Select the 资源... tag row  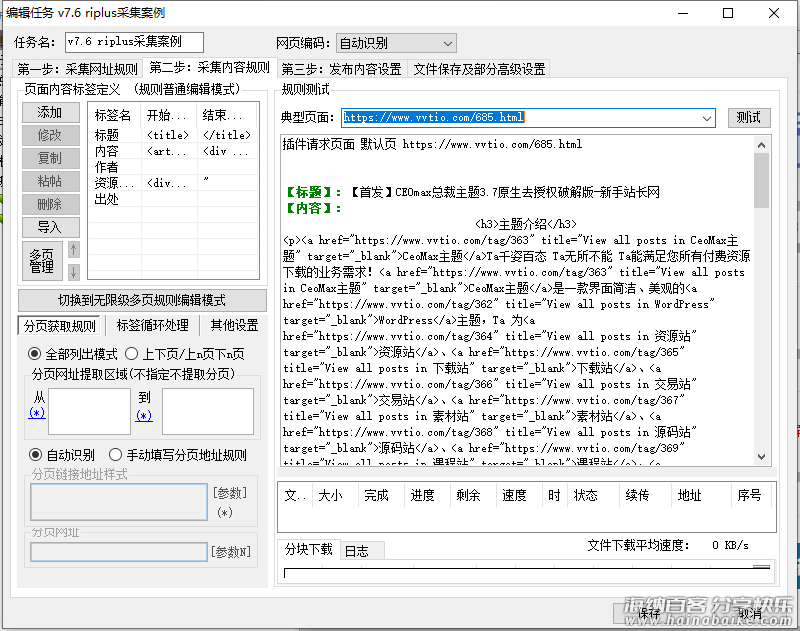pos(173,183)
